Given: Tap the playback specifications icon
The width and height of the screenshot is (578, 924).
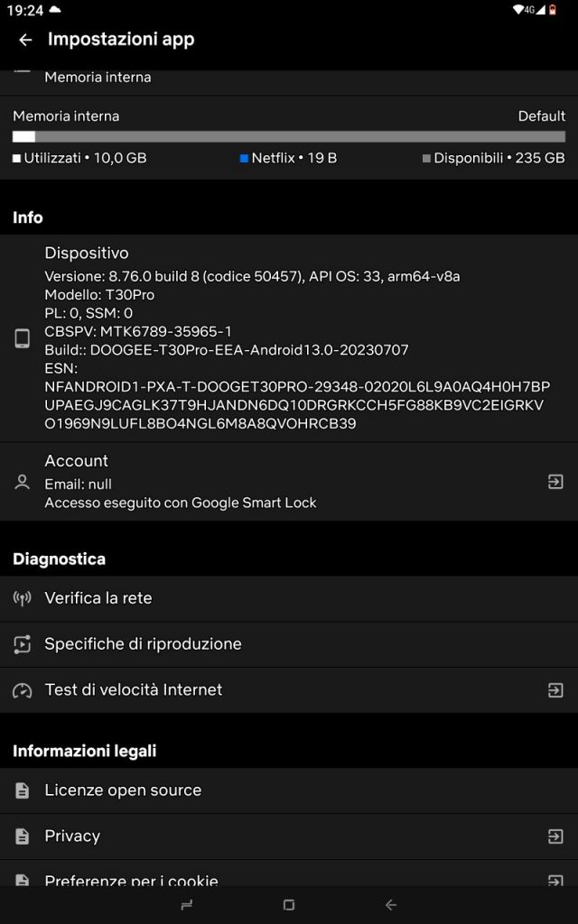Looking at the screenshot, I should 22,644.
